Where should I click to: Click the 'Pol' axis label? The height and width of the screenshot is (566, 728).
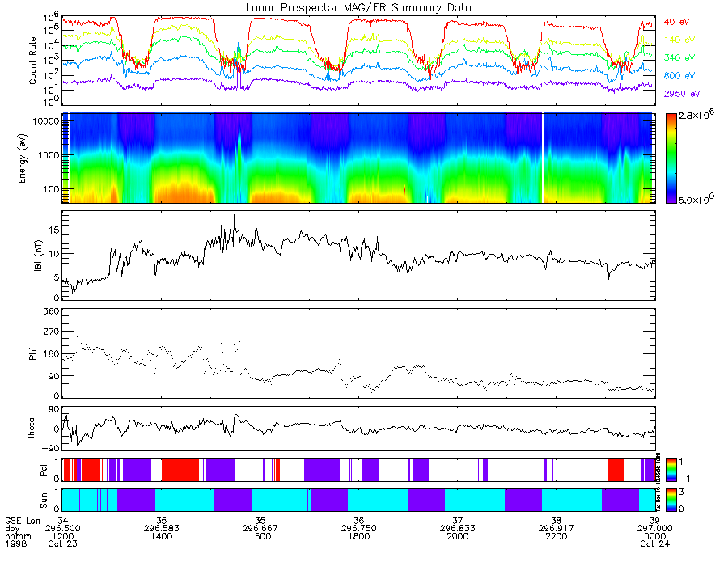44,471
